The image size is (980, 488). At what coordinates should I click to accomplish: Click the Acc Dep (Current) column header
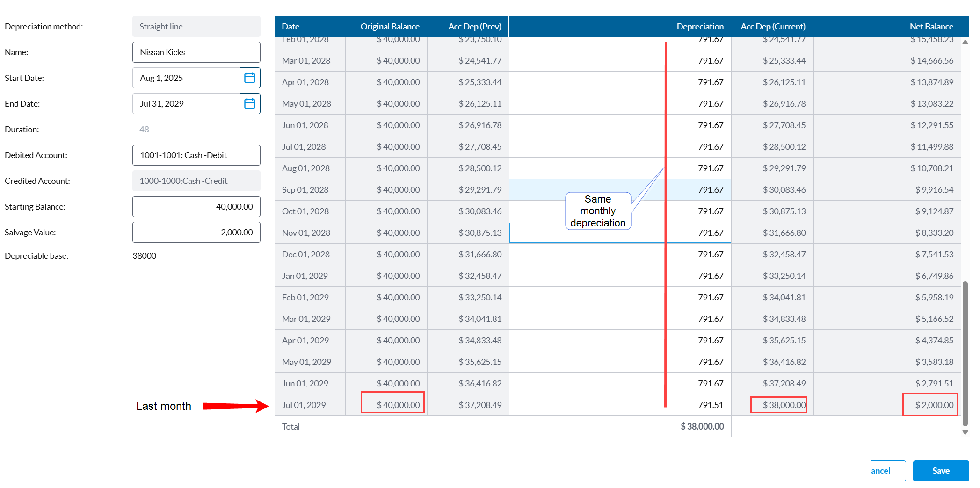[772, 27]
